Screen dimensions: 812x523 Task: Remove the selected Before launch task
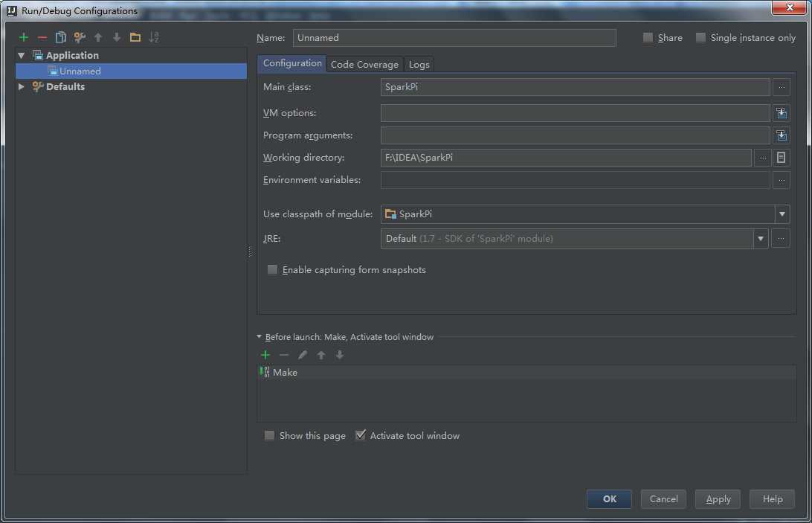(x=284, y=355)
